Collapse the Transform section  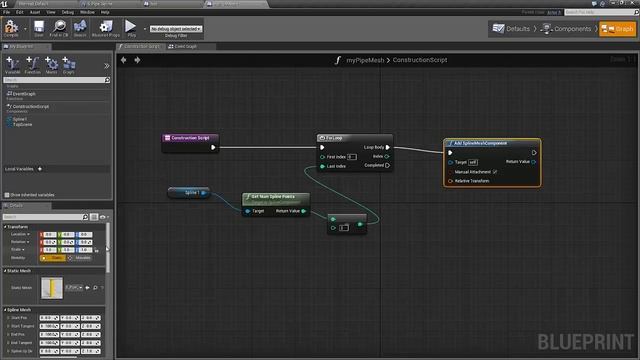tap(5, 227)
